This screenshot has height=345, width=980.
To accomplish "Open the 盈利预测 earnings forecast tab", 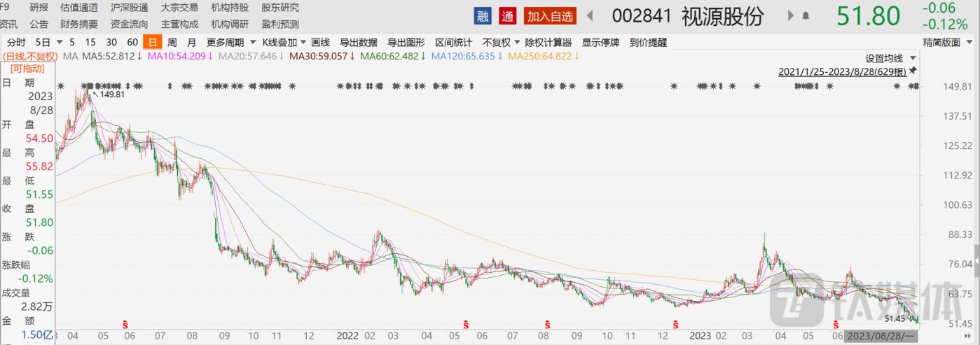I will (280, 24).
